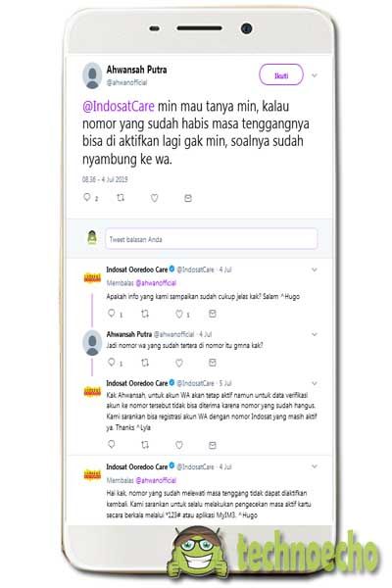
Task: Retweet Ahwansah's reply about nomor wa
Action: click(145, 363)
